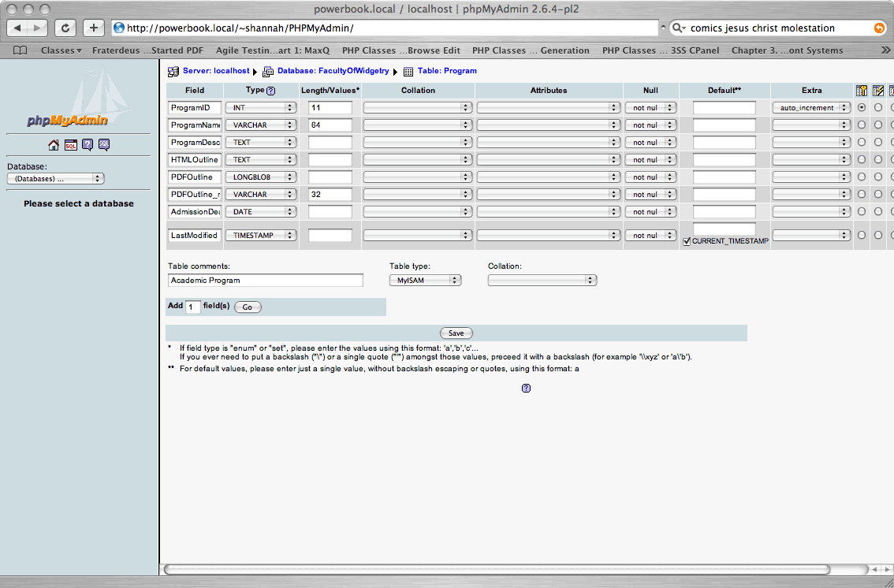Screen dimensions: 894x588
Task: Open the purple SQL documentation icon in sidebar
Action: pos(104,145)
